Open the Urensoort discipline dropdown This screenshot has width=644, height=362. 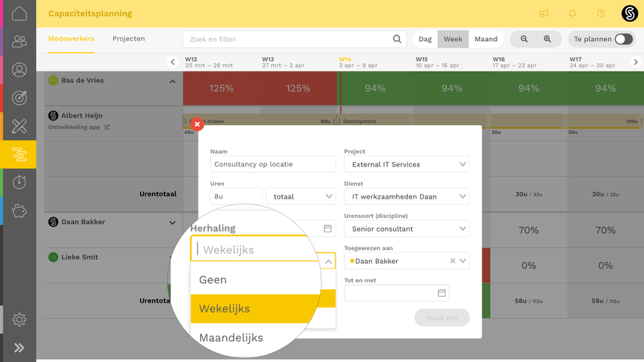coord(407,229)
